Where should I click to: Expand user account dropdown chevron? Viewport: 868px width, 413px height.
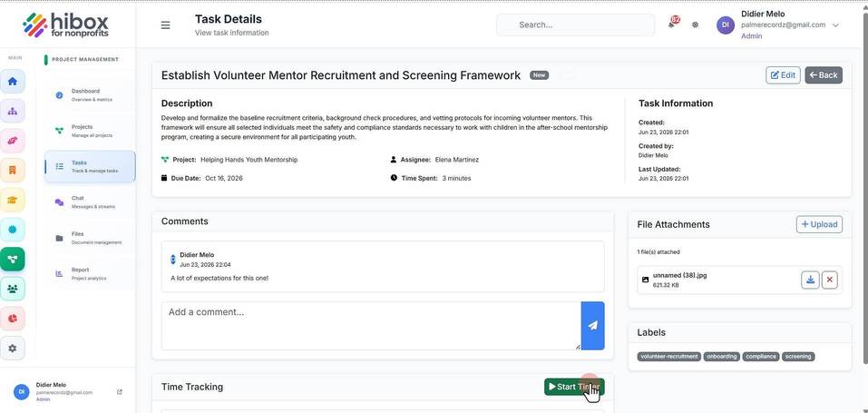tap(835, 25)
